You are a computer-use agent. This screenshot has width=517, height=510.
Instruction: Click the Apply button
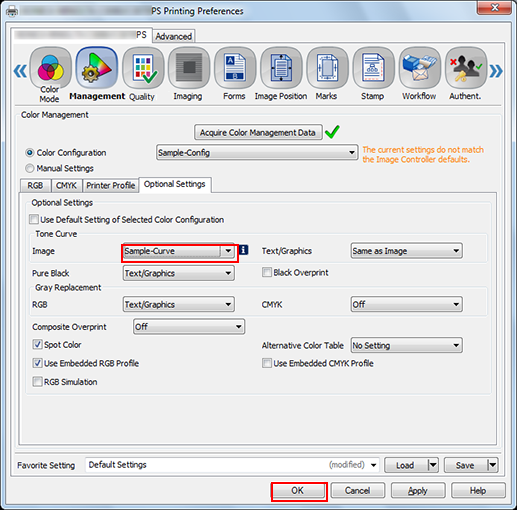coord(418,491)
